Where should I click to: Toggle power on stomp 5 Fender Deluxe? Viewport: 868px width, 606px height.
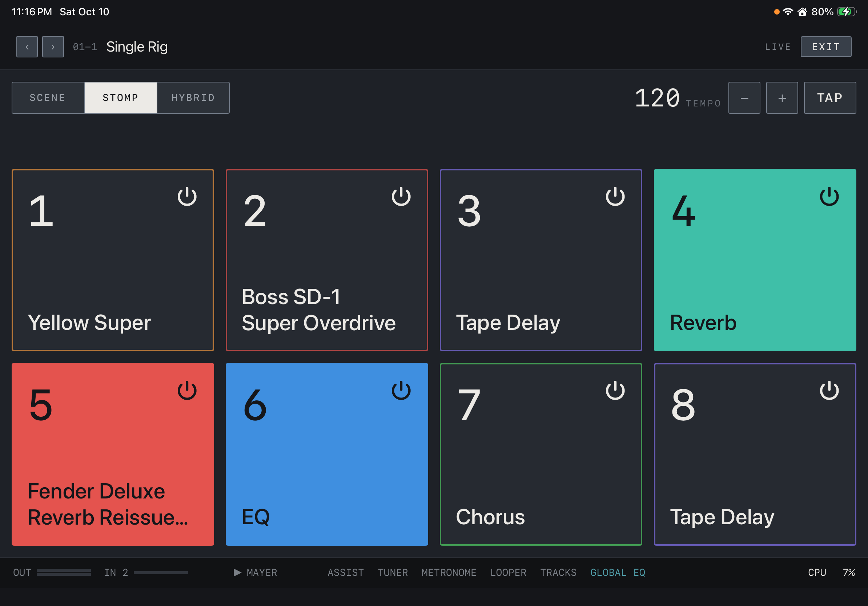pos(187,390)
